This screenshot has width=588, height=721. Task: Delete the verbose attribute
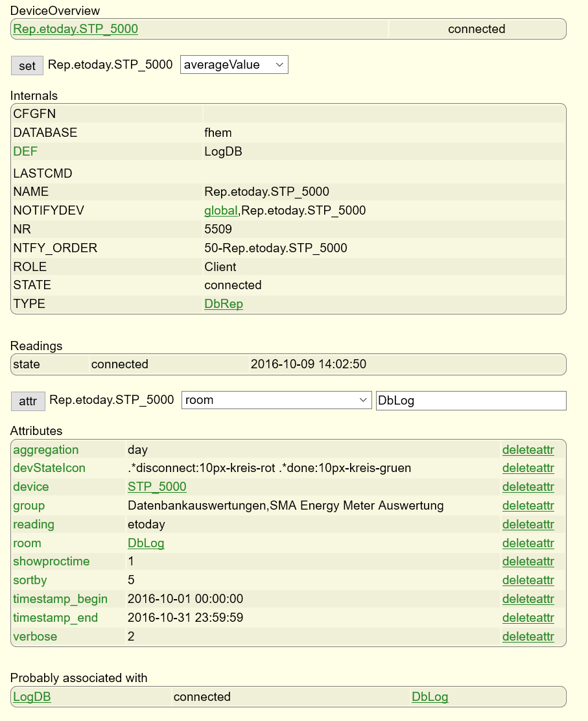(x=528, y=637)
